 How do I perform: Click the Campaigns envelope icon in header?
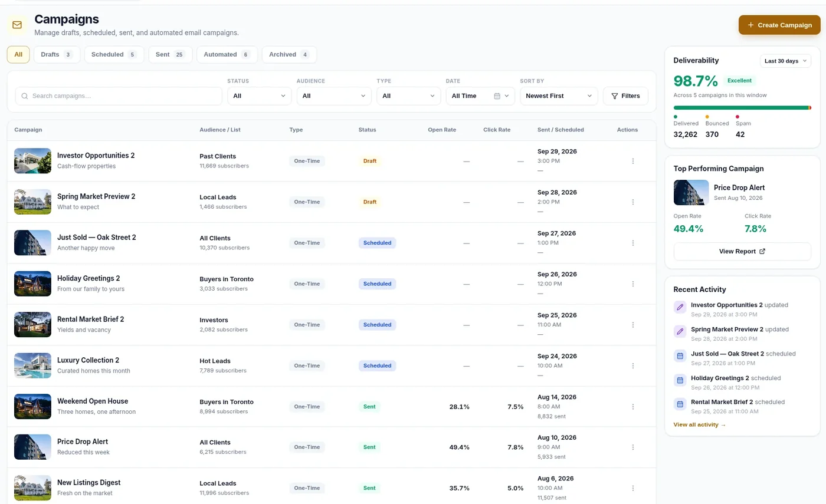[17, 25]
